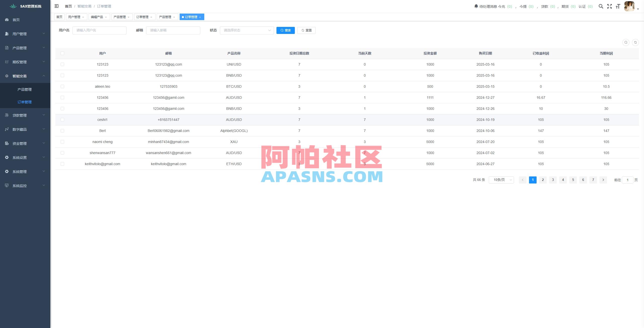The image size is (644, 328).
Task: Check the select-all checkbox in table header
Action: [x=62, y=53]
